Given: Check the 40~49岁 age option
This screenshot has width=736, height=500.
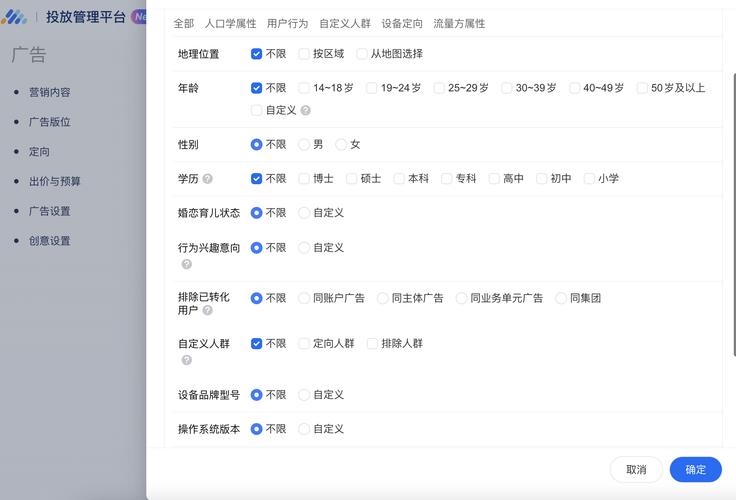Looking at the screenshot, I should click(574, 88).
